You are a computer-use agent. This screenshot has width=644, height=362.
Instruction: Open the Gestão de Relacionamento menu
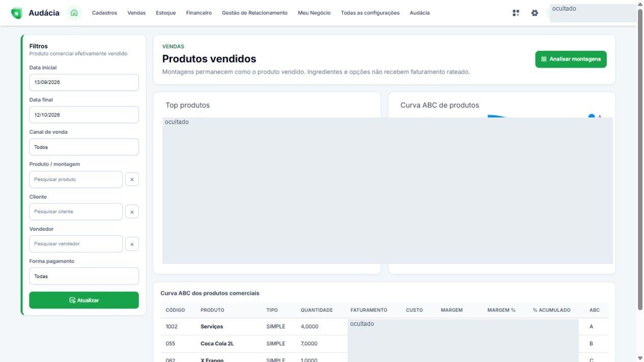255,13
